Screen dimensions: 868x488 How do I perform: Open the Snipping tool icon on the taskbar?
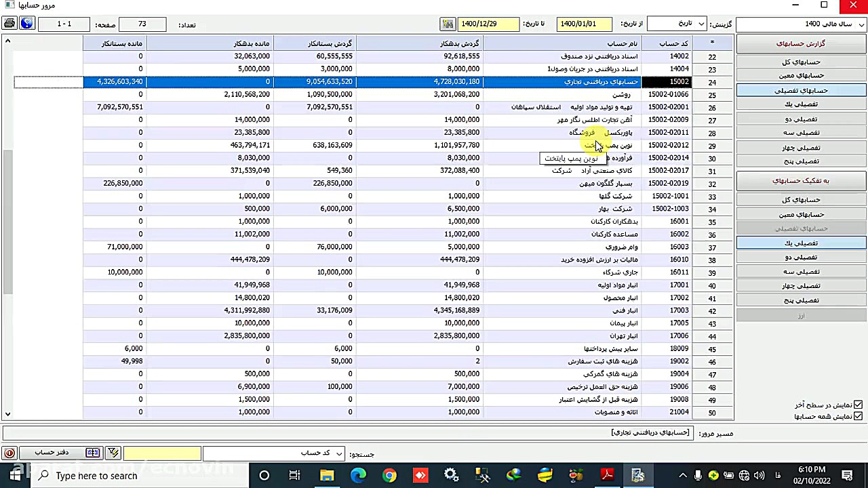[482, 475]
